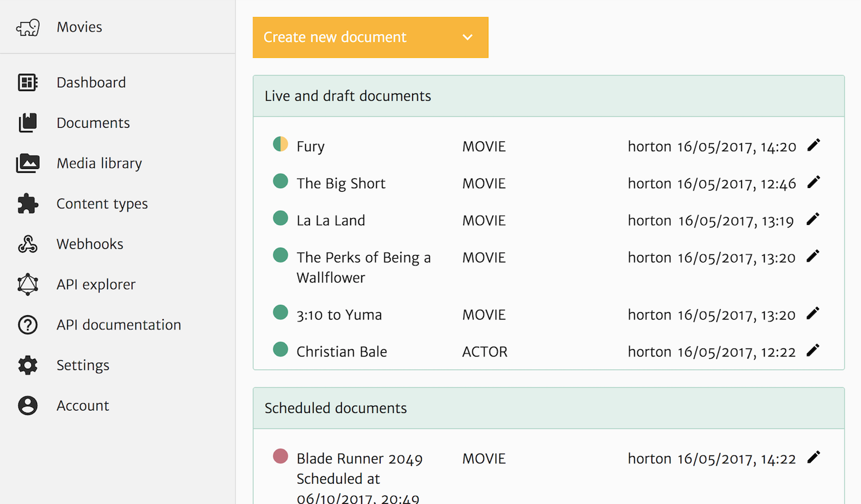Click the pencil icon on Christian Bale row
861x504 pixels.
coord(814,350)
